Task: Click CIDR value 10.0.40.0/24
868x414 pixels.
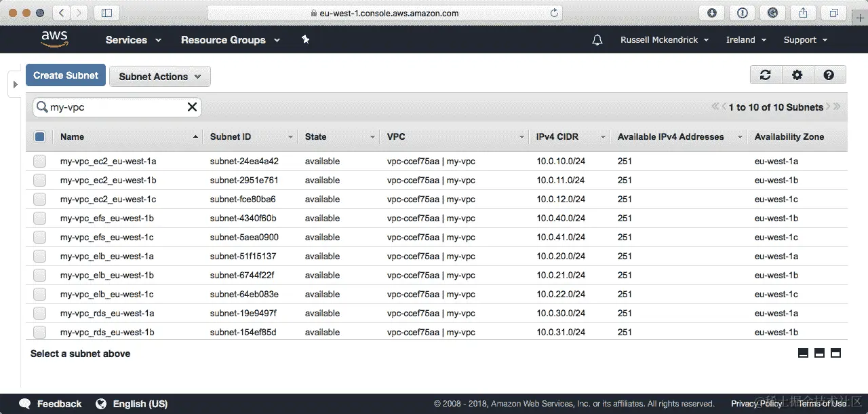Action: pyautogui.click(x=560, y=219)
